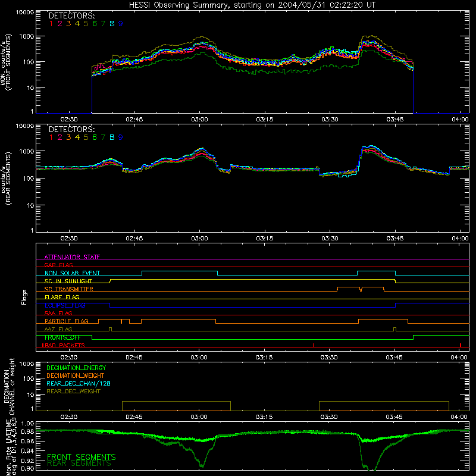Click the vertical Flags axis title
Viewport: 476px width, 476px height.
[x=24, y=297]
